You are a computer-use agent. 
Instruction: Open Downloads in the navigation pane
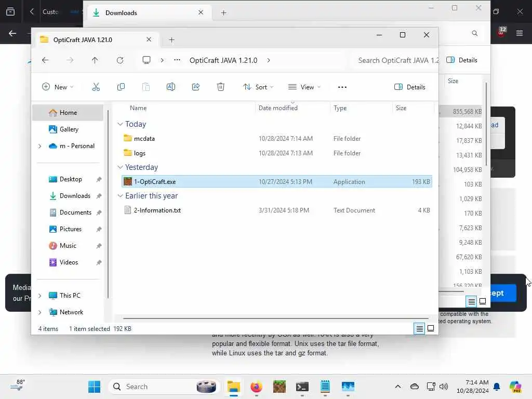pyautogui.click(x=68, y=196)
